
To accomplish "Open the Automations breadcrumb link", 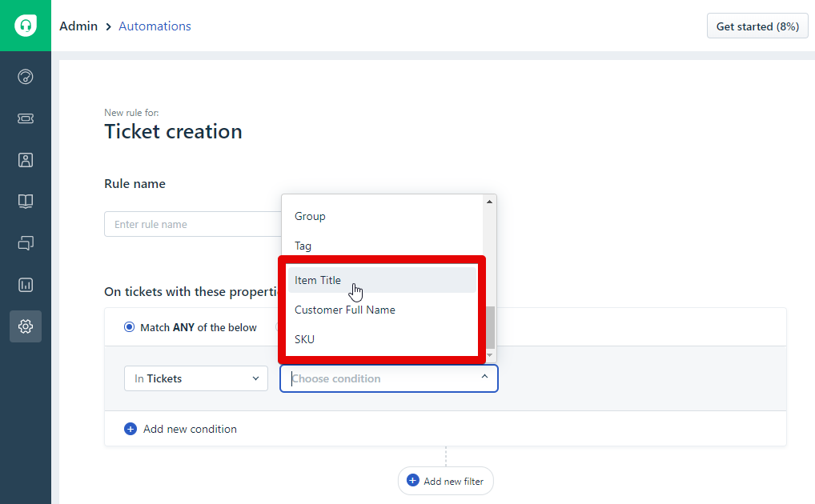I will pos(155,26).
